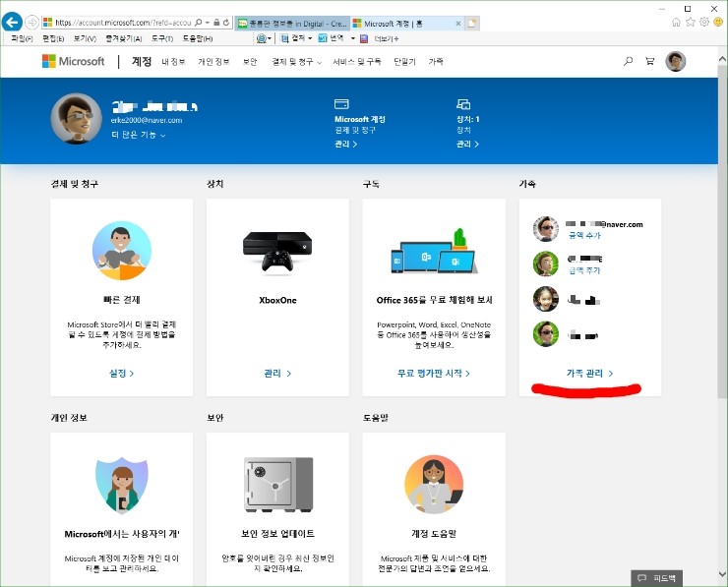Click the address bar URL field
The height and width of the screenshot is (587, 728).
(x=123, y=23)
